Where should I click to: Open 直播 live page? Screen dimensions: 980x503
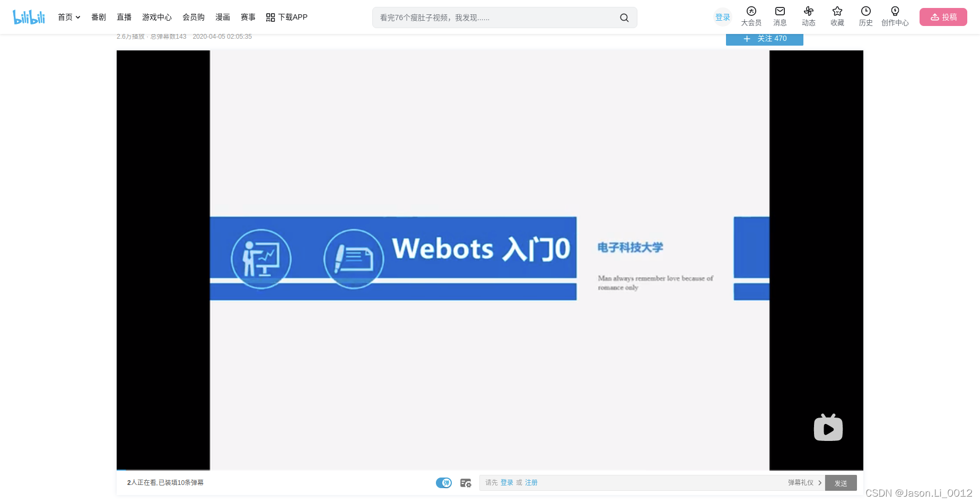click(124, 17)
